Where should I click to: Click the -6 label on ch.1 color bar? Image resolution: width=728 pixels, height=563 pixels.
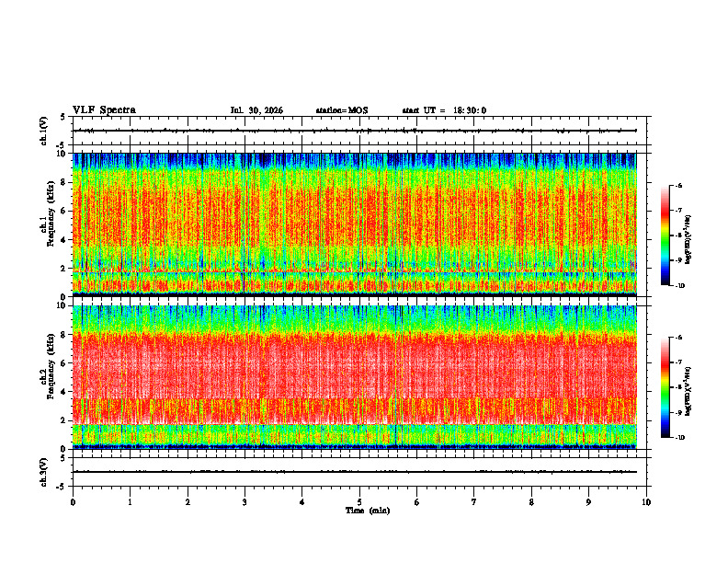pyautogui.click(x=678, y=186)
